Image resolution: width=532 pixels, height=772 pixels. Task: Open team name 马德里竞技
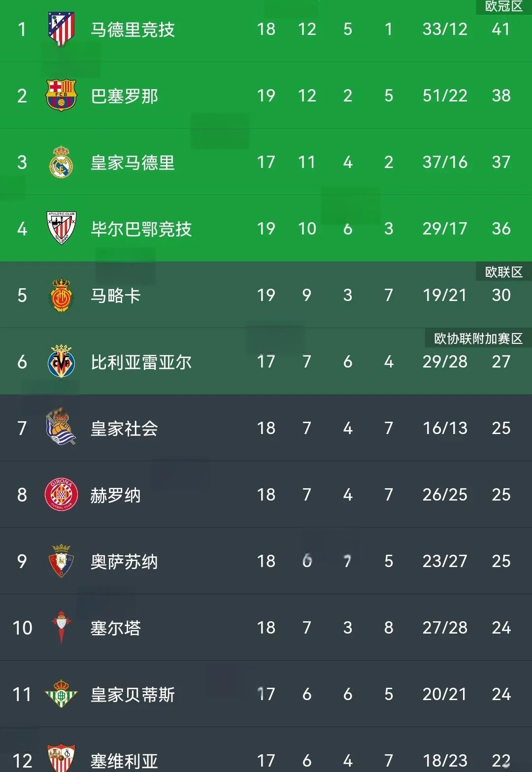click(133, 30)
